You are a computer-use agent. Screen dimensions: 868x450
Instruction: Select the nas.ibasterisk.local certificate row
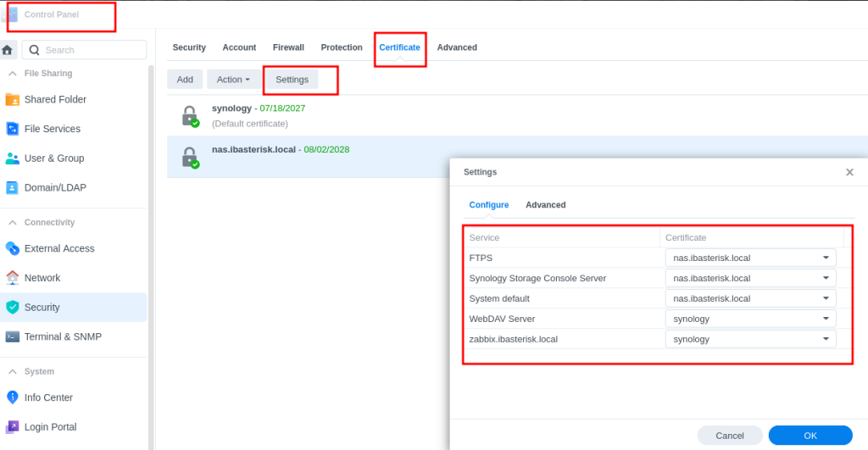[517, 157]
